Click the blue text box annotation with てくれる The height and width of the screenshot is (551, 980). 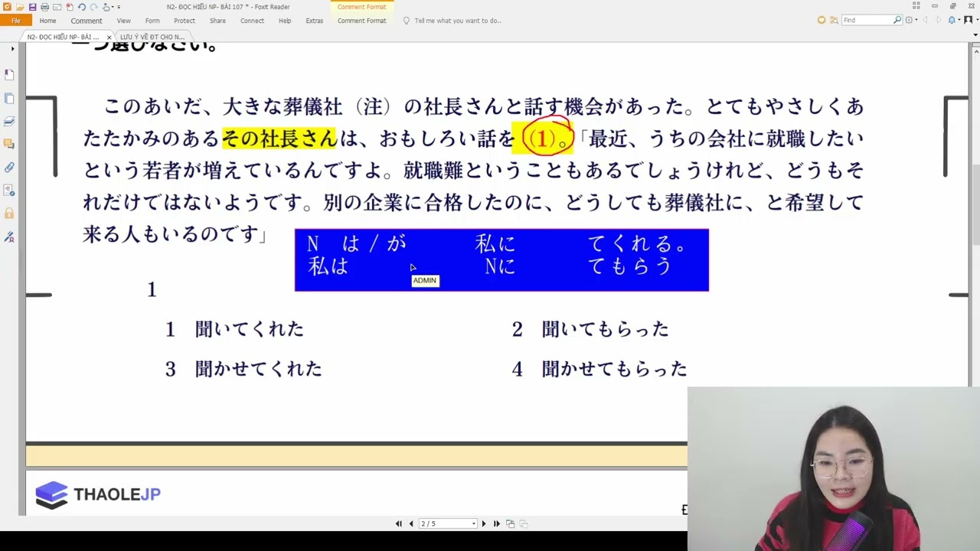[x=501, y=260]
